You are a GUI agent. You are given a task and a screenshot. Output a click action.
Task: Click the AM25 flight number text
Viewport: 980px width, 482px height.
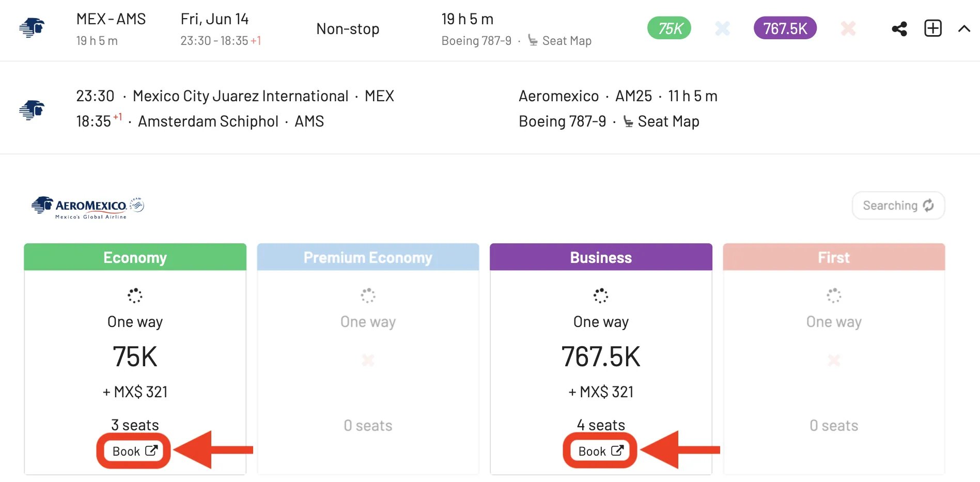point(633,96)
